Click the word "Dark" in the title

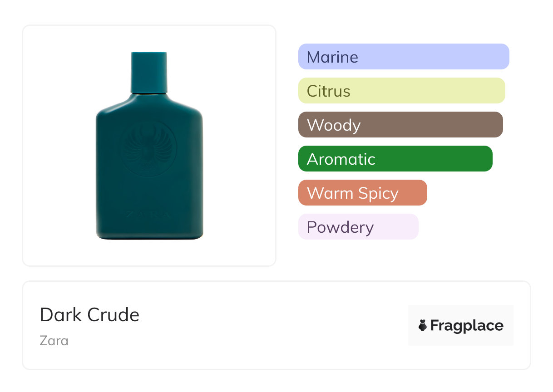pyautogui.click(x=60, y=315)
